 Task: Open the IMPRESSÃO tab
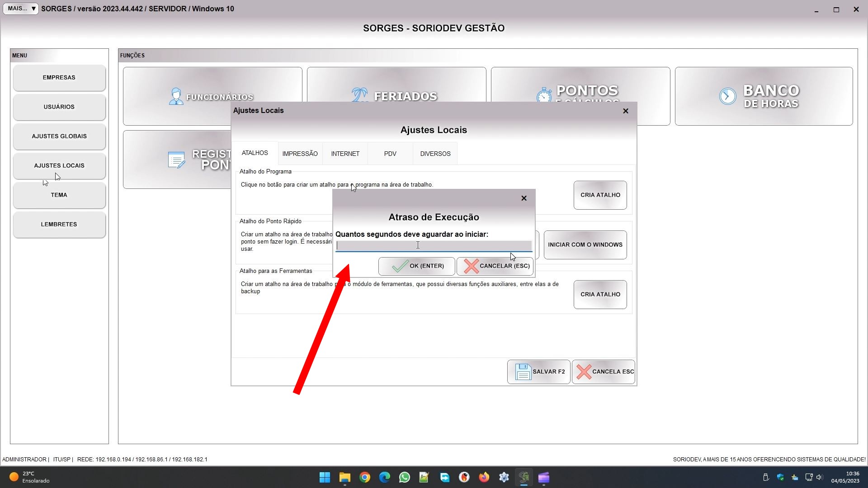coord(300,154)
